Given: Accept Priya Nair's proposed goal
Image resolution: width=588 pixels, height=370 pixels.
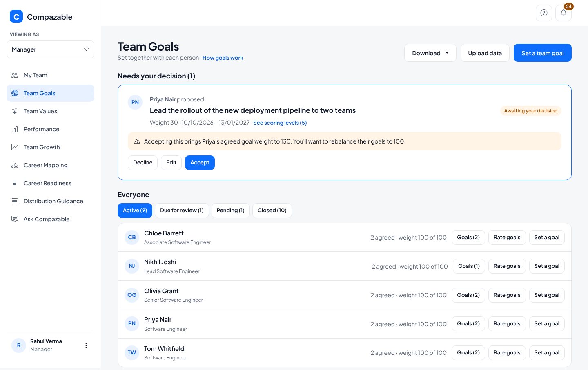Looking at the screenshot, I should coord(200,163).
